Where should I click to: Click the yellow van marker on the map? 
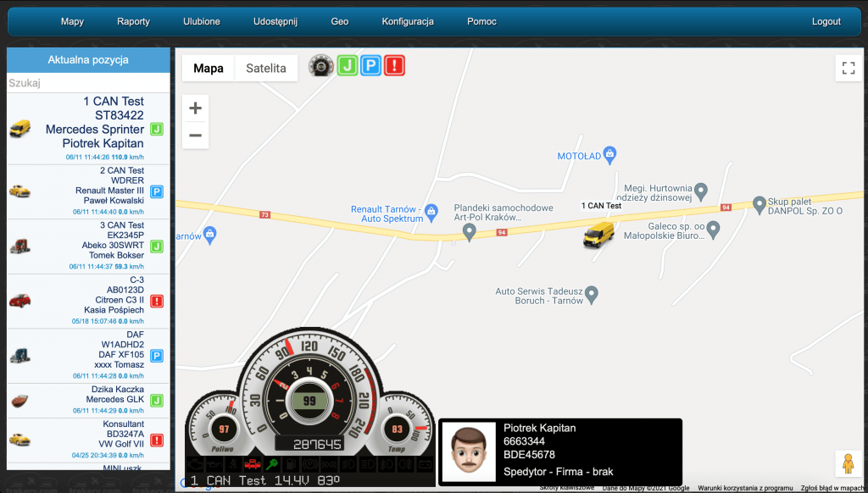(598, 235)
